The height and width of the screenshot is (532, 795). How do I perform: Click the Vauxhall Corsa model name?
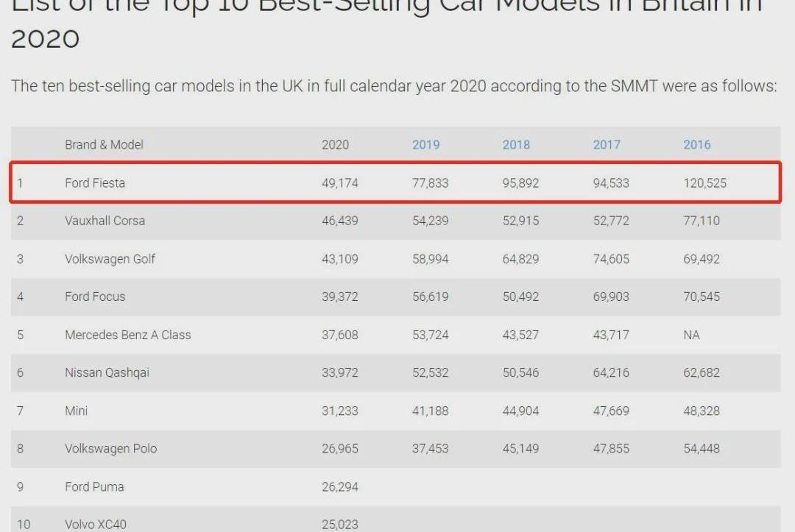coord(105,221)
